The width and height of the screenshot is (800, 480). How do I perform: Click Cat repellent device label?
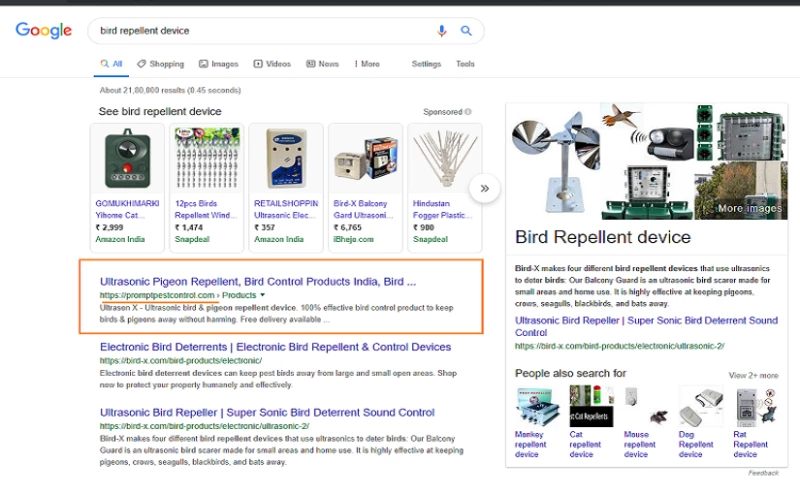click(585, 444)
